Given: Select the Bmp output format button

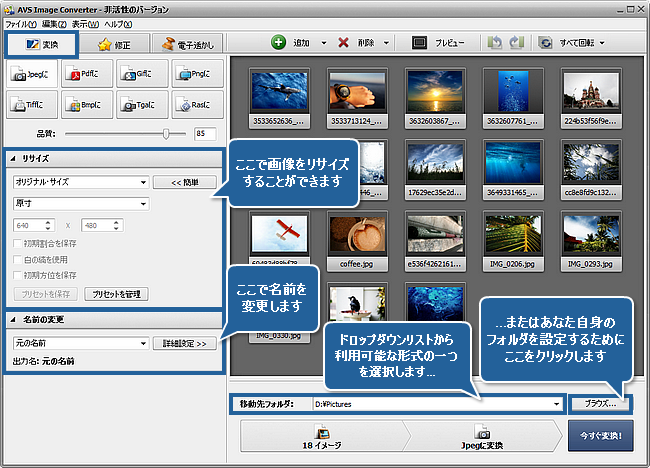Looking at the screenshot, I should click(87, 104).
